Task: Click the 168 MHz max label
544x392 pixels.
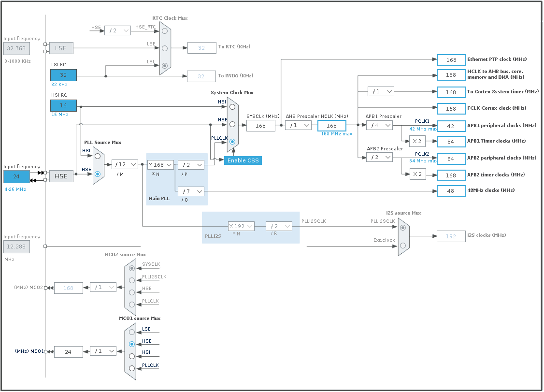Action: coord(337,134)
